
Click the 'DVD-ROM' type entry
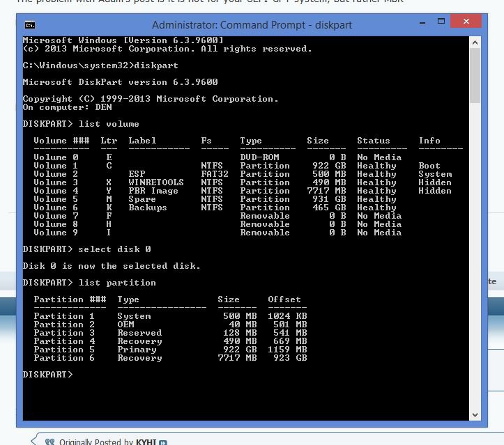pyautogui.click(x=259, y=157)
